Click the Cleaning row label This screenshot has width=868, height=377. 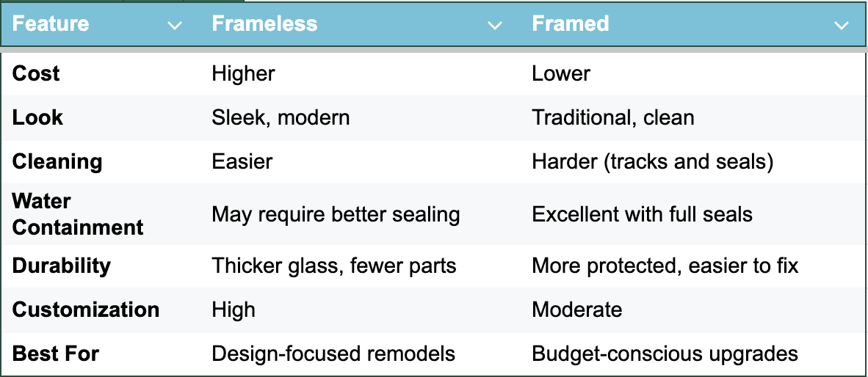tap(57, 161)
